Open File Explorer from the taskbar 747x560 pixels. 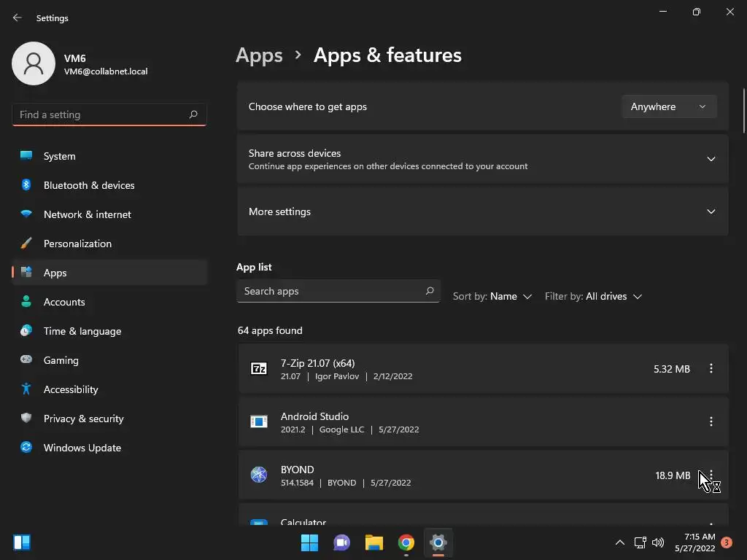click(374, 542)
